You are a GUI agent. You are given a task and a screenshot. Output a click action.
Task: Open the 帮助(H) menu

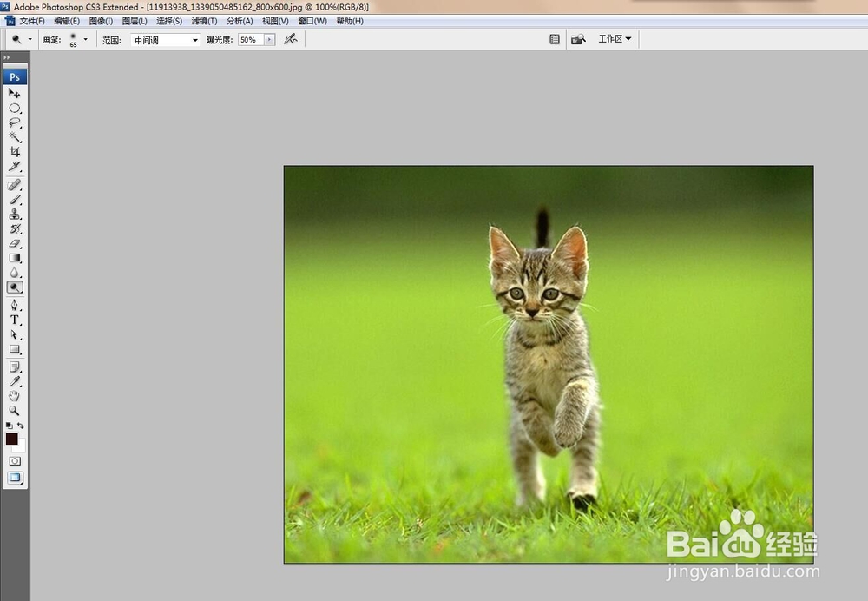[350, 21]
